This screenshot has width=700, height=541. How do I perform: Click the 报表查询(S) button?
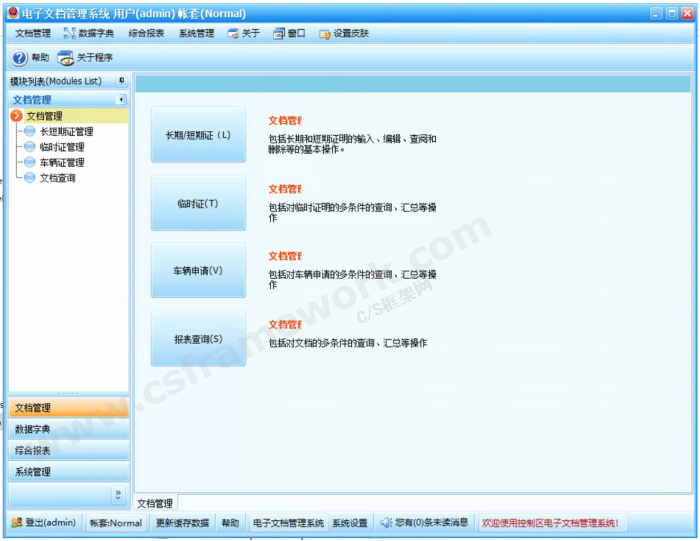pos(198,339)
